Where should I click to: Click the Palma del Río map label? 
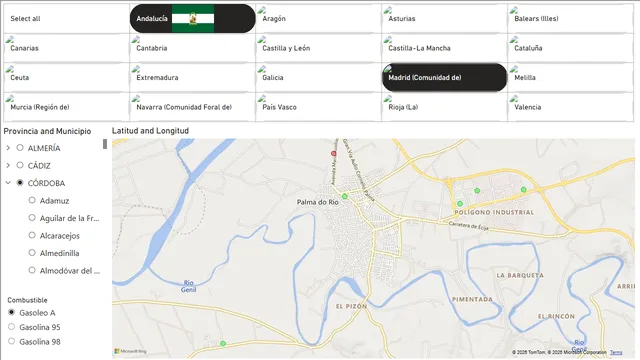[318, 202]
